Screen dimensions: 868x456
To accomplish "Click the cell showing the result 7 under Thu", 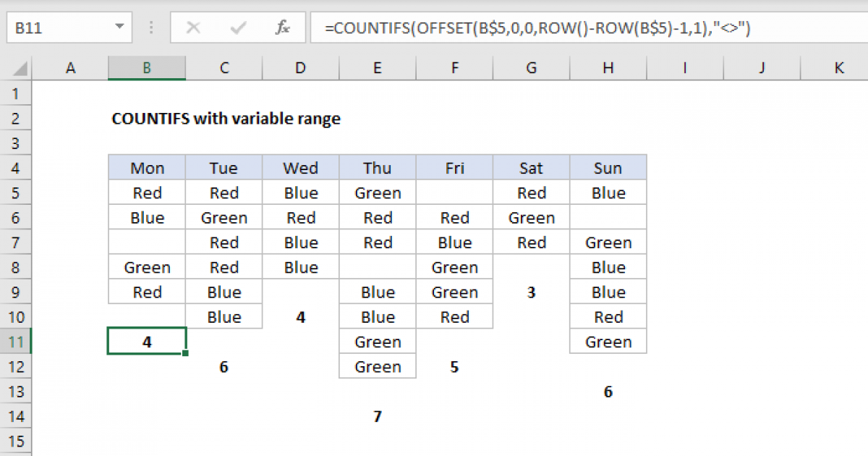I will point(377,416).
